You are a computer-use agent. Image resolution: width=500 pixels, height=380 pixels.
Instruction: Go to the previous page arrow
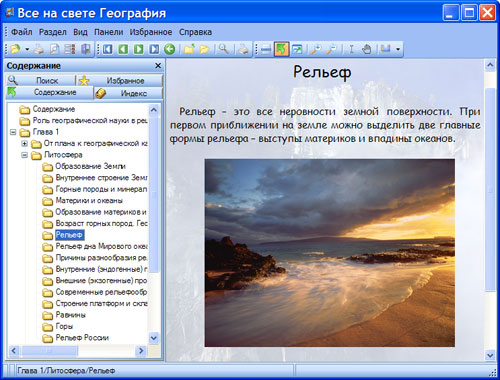click(123, 49)
